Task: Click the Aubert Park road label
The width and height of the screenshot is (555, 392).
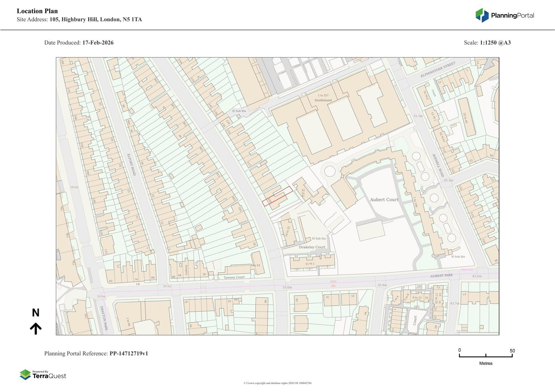Action: 442,276
